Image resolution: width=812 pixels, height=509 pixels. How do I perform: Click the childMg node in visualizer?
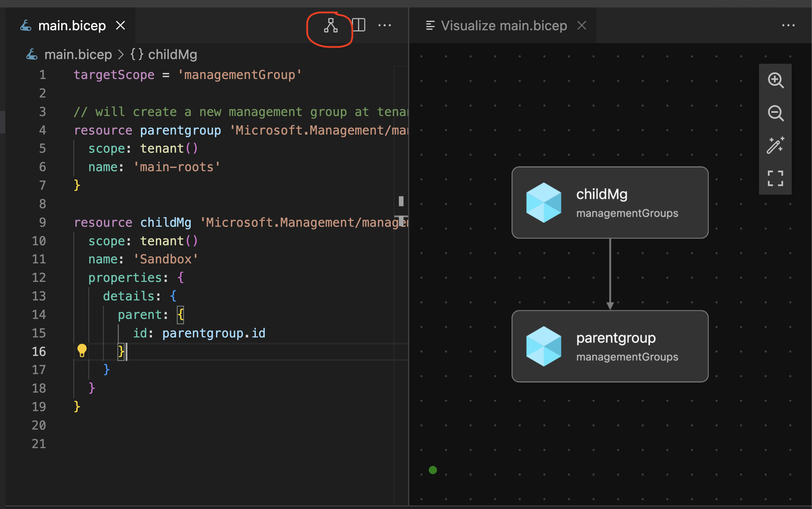tap(610, 203)
